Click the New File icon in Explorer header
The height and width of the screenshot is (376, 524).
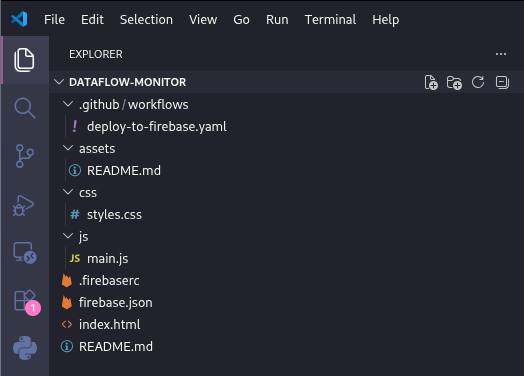click(431, 82)
